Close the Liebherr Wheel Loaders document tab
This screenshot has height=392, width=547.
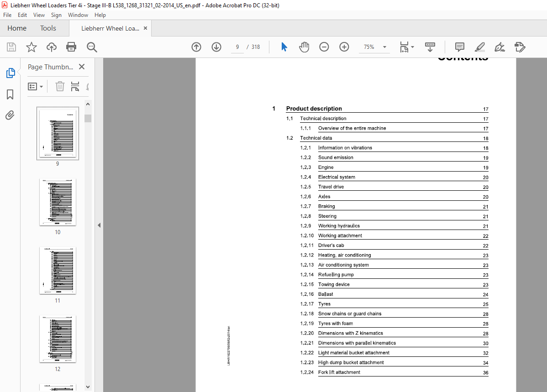pyautogui.click(x=146, y=28)
